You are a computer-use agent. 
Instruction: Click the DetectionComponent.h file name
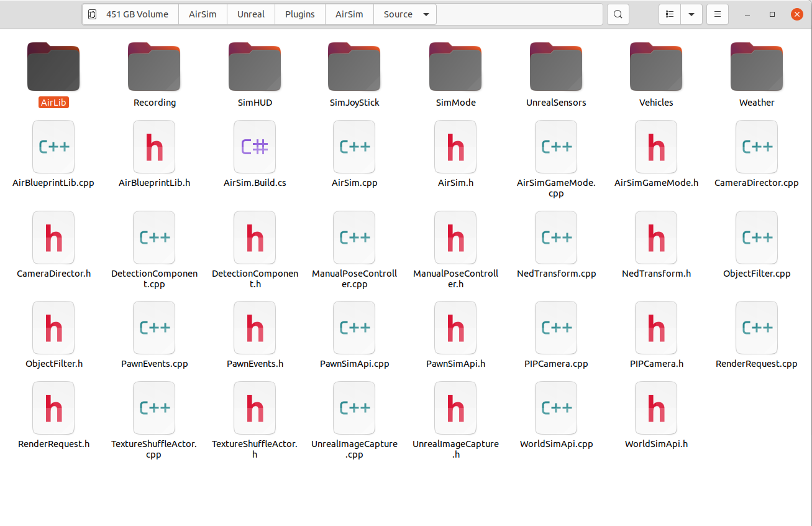tap(255, 279)
